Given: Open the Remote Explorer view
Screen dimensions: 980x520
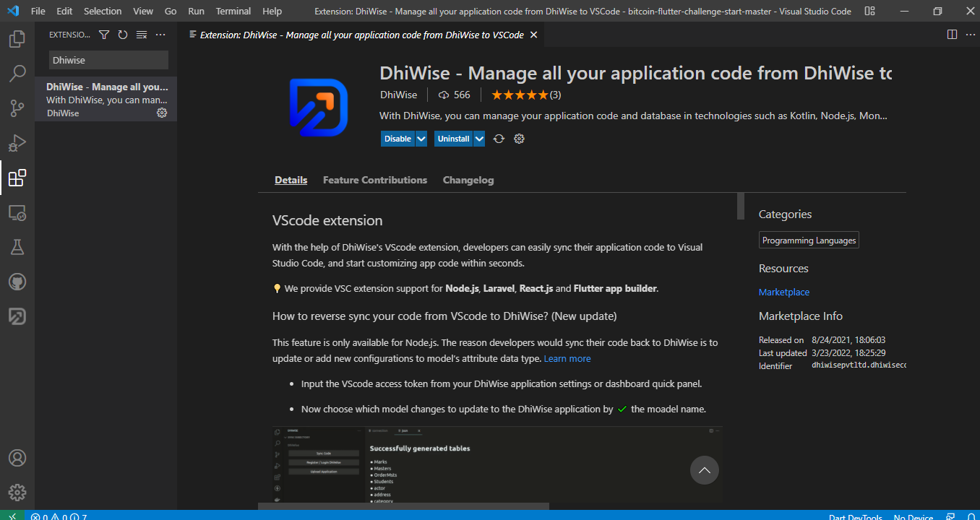Looking at the screenshot, I should coord(17,212).
